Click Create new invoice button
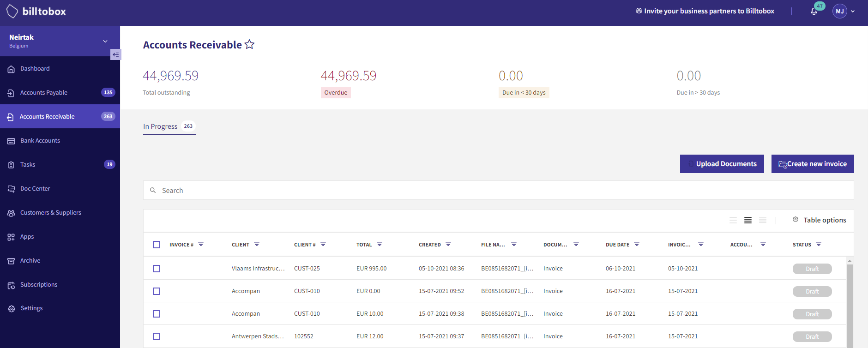This screenshot has height=348, width=868. (813, 164)
